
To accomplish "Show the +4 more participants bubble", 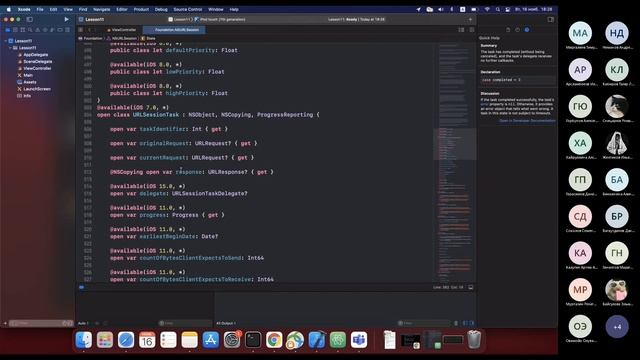I will [x=617, y=327].
